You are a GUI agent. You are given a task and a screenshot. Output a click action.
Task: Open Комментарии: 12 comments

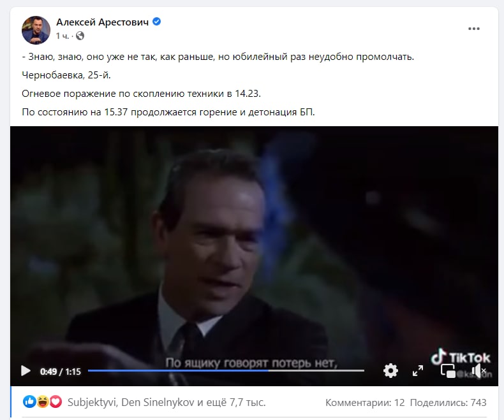(365, 402)
